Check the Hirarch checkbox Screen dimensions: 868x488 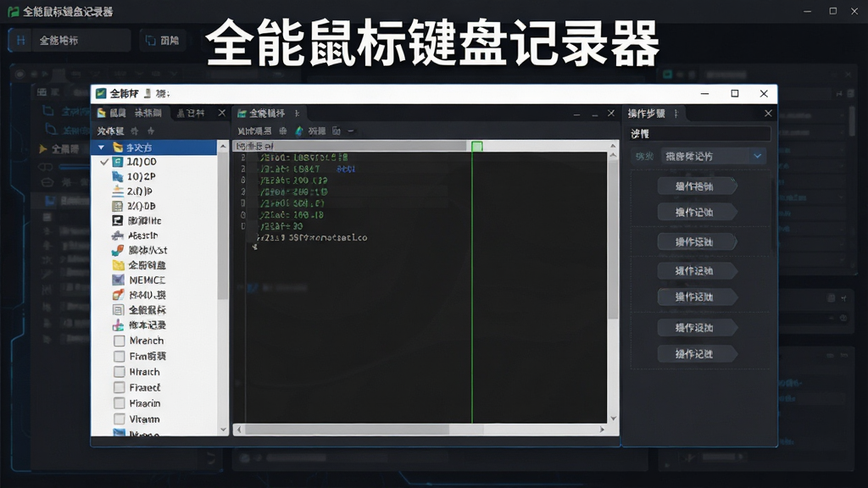(x=119, y=372)
